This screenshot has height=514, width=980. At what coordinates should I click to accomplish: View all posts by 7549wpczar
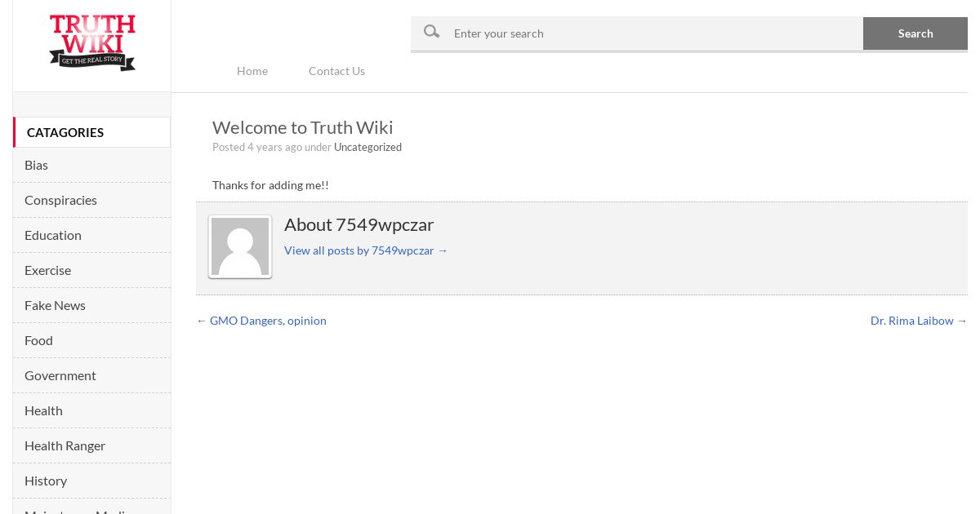(x=366, y=250)
